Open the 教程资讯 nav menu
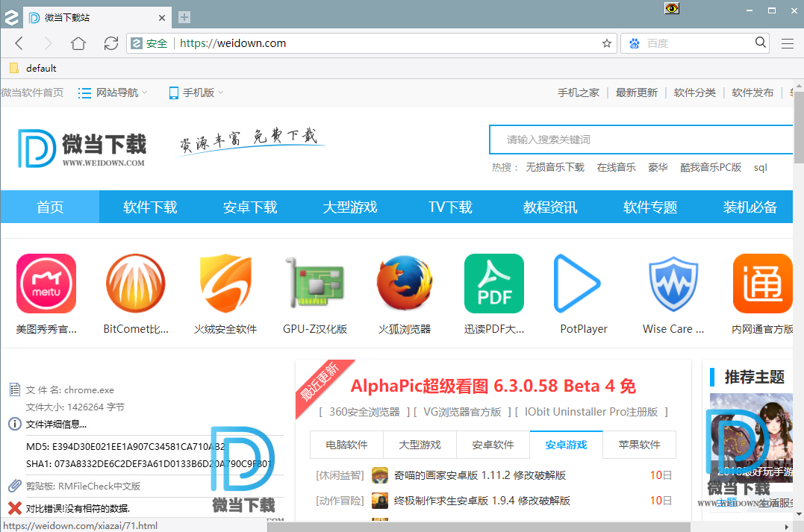This screenshot has width=804, height=532. (x=550, y=207)
